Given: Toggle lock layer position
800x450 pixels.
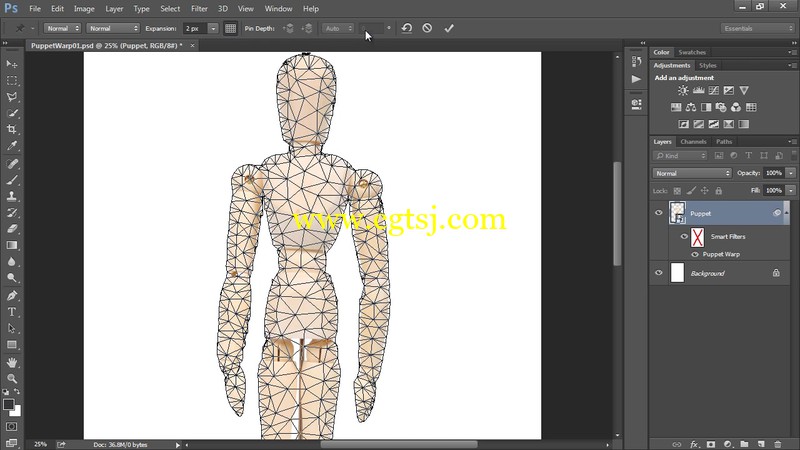Looking at the screenshot, I should coord(705,191).
